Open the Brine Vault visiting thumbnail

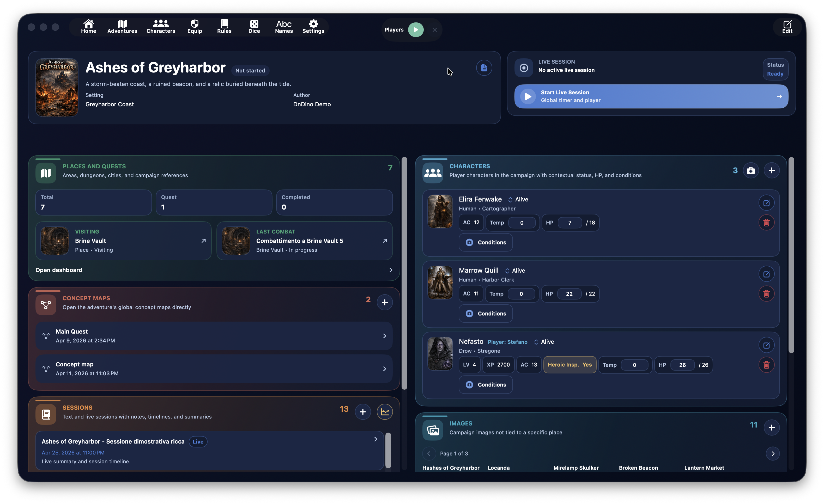click(x=54, y=241)
